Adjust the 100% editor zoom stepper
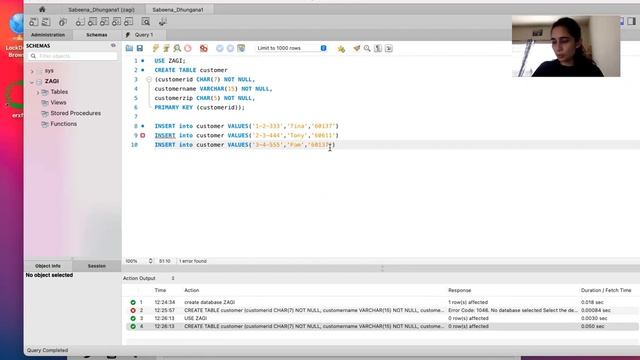Viewport: 640px width, 360px height. tap(151, 261)
